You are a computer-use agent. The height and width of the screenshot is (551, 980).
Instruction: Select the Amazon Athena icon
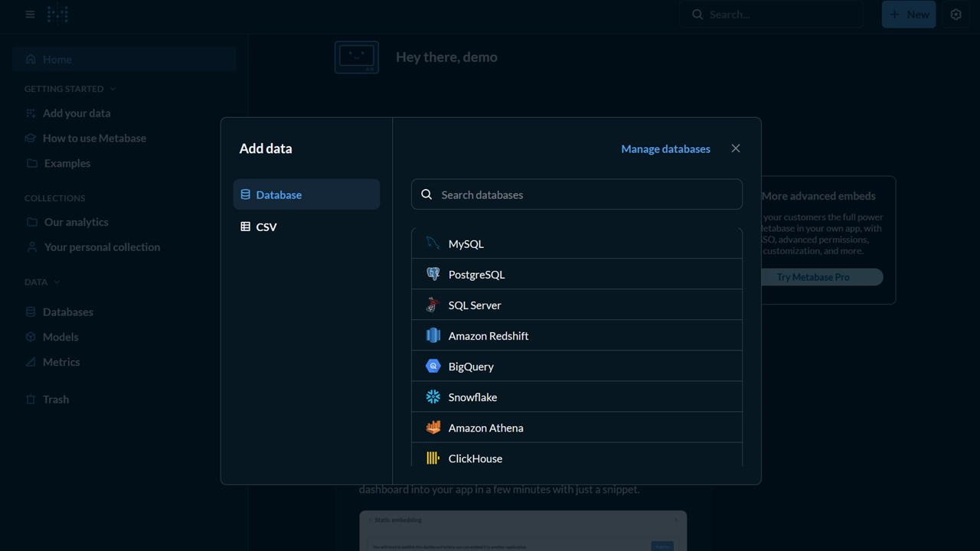click(433, 427)
